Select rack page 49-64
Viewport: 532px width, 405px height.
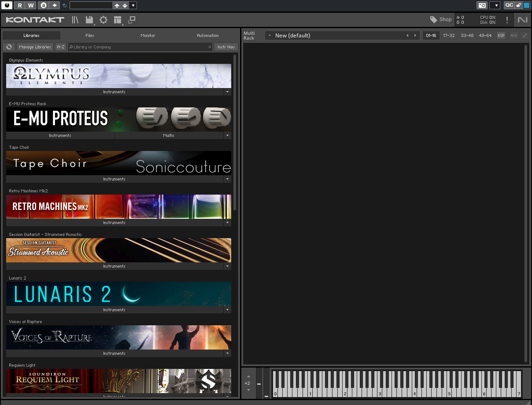coord(485,36)
